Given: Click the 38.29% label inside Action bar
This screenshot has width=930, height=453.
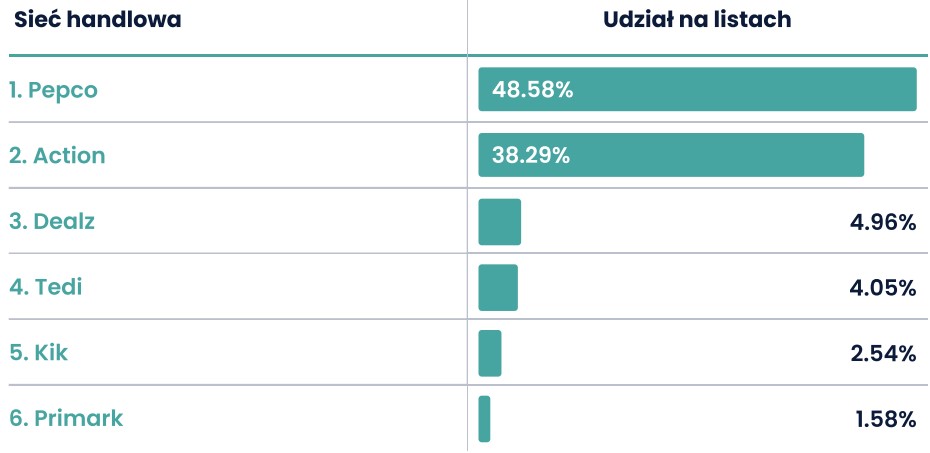Looking at the screenshot, I should (x=531, y=156).
